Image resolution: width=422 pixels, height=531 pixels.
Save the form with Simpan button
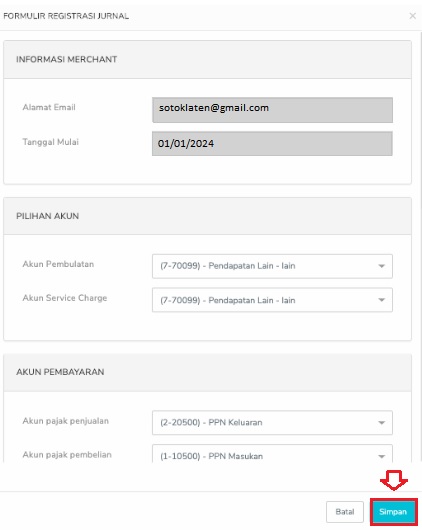[x=394, y=512]
